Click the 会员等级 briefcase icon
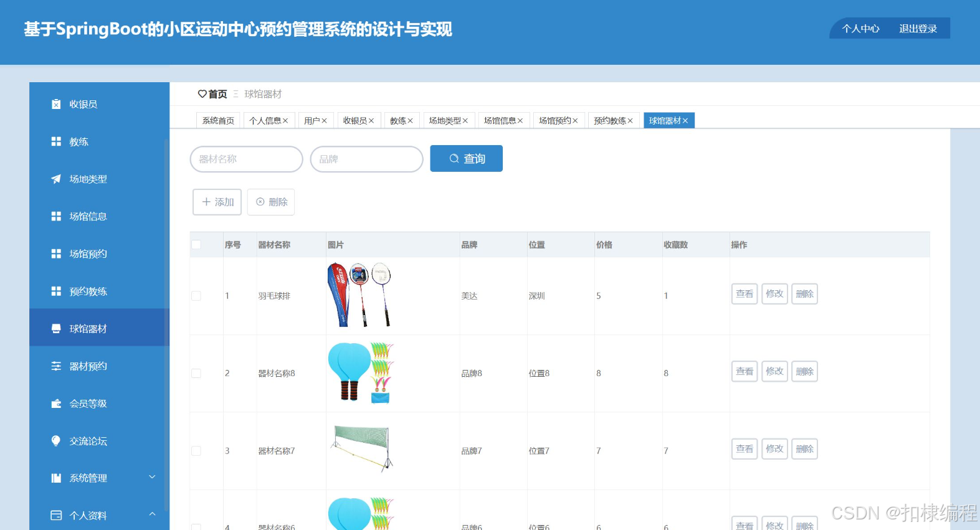 [56, 403]
